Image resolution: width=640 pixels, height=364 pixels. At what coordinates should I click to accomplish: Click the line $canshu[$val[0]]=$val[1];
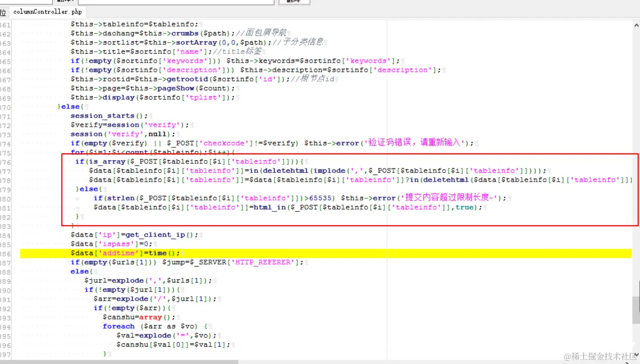coord(174,345)
